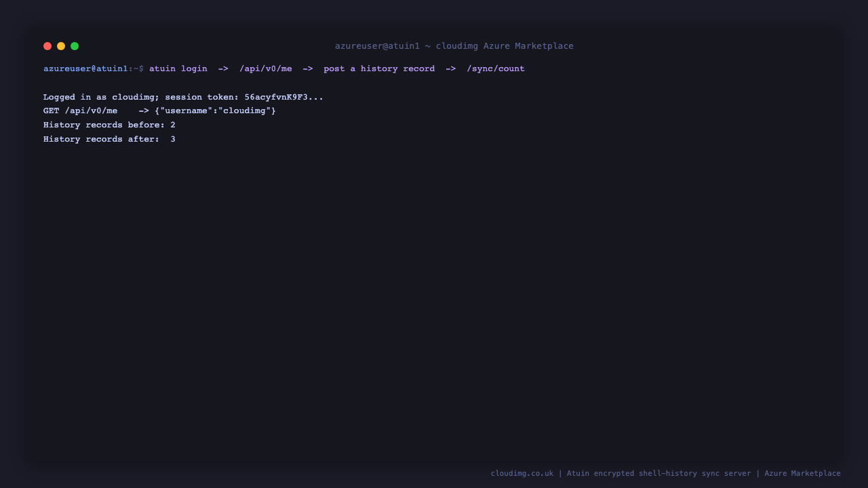868x488 pixels.
Task: Click the red close window dot
Action: point(47,46)
